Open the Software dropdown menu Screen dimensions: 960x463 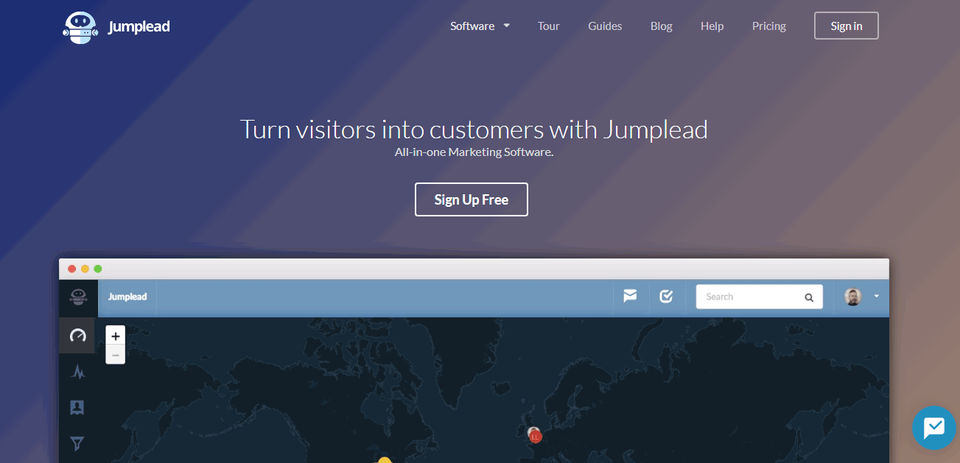(x=479, y=26)
